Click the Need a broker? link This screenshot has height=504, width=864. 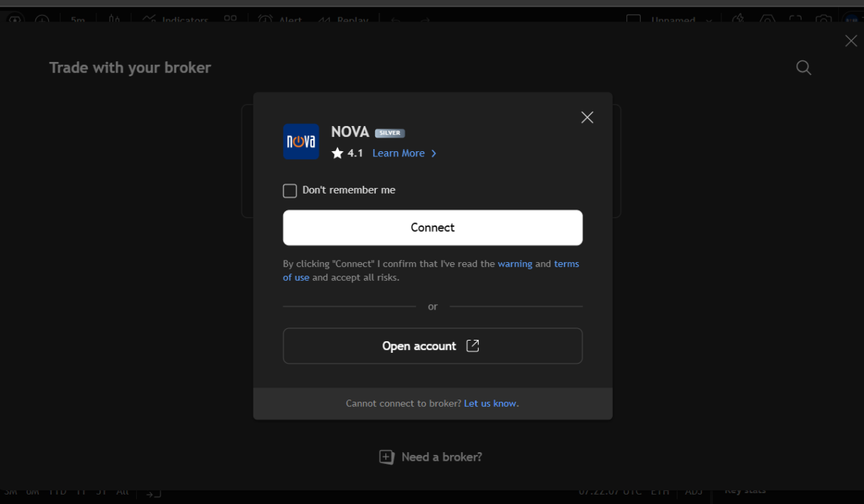point(441,457)
